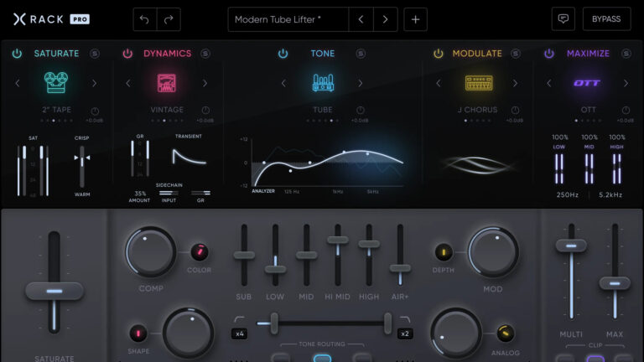Switch to next Dynamics module type
The height and width of the screenshot is (362, 644).
[x=205, y=83]
